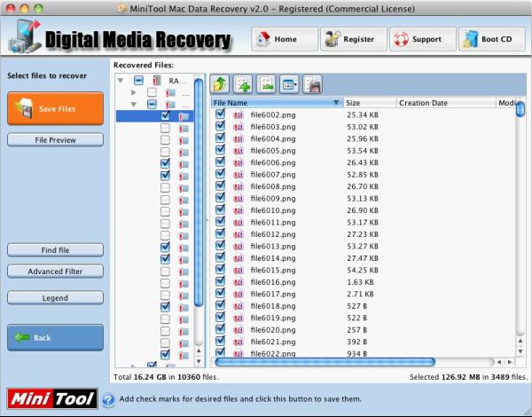Toggle the RA root node checkbox
The image size is (532, 417).
138,81
